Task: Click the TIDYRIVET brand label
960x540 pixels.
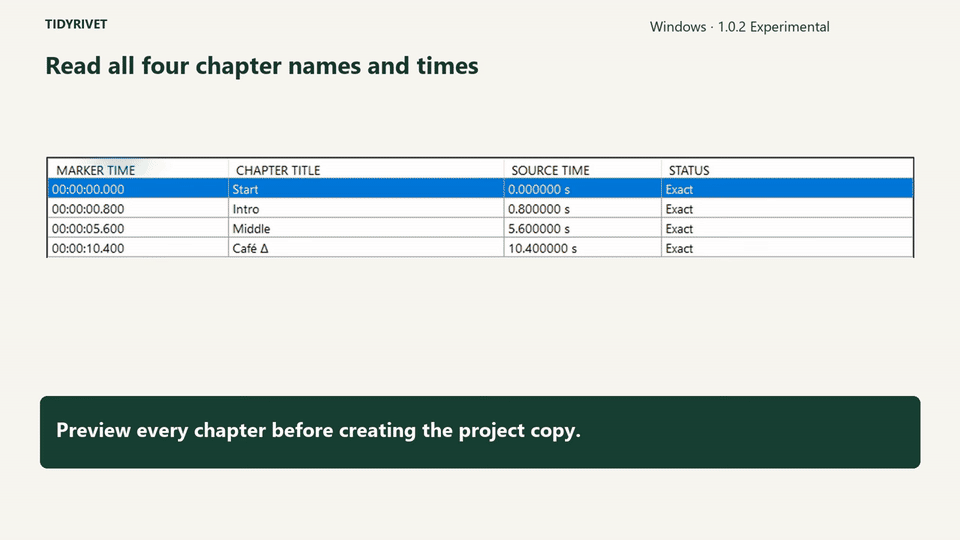Action: click(x=76, y=24)
